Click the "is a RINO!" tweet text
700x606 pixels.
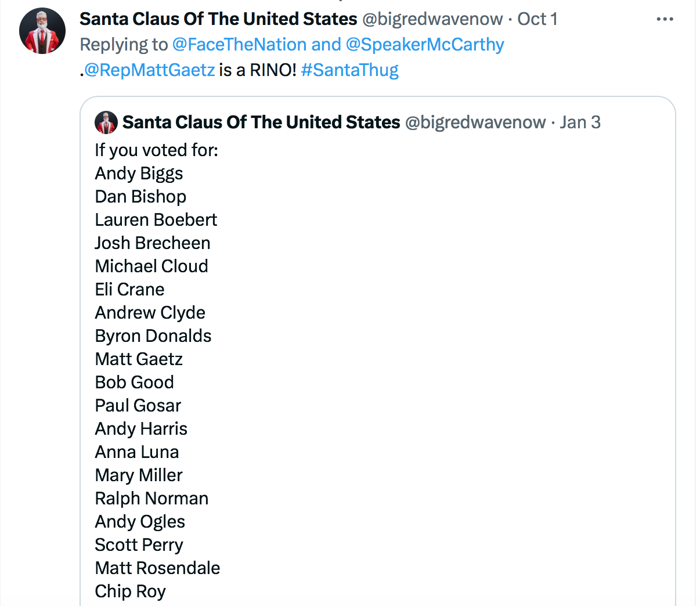click(x=258, y=70)
